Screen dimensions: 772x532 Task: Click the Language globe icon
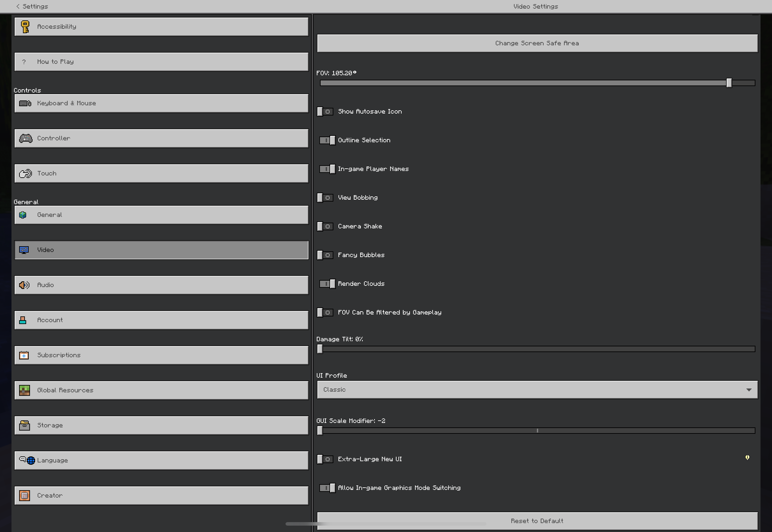click(30, 460)
